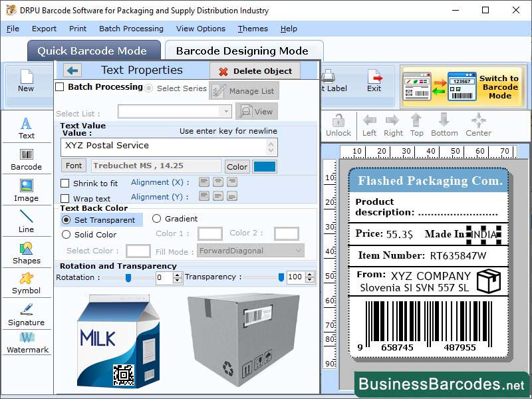This screenshot has height=399, width=532.
Task: Select the Signature tool
Action: coord(27,315)
